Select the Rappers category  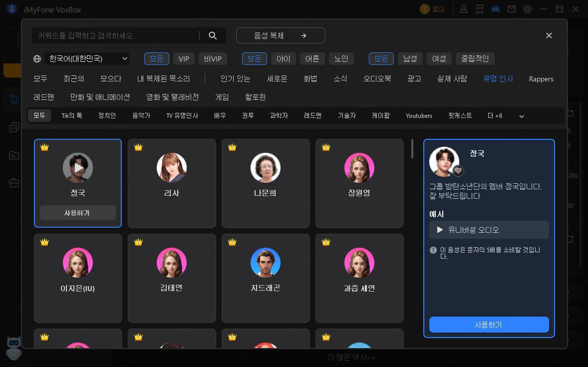tap(541, 79)
